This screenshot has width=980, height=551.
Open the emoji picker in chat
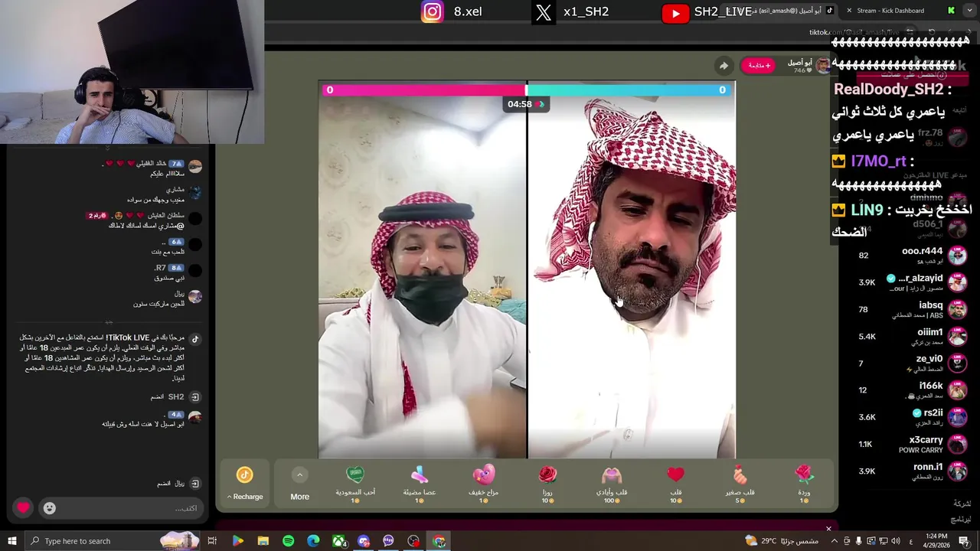coord(49,508)
